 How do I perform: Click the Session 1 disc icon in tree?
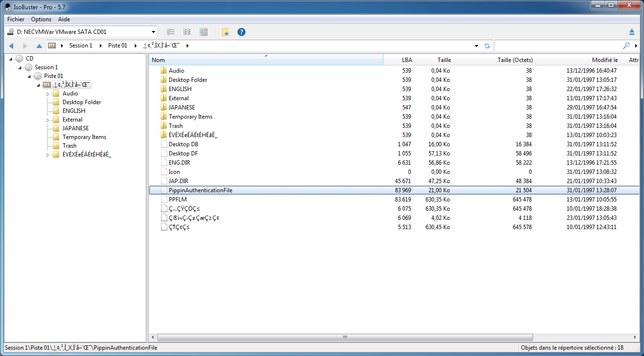[x=29, y=67]
